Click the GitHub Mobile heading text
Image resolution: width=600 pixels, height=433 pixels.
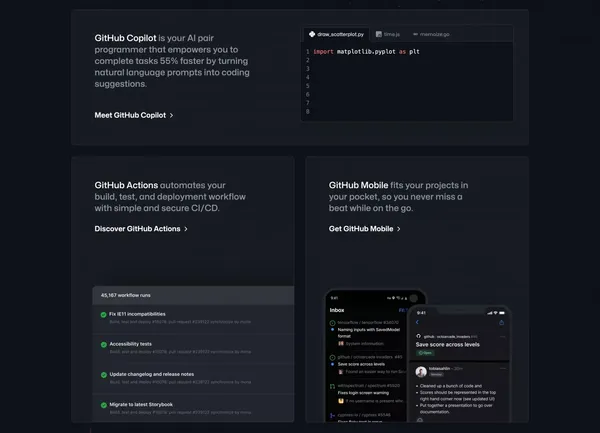(x=358, y=185)
